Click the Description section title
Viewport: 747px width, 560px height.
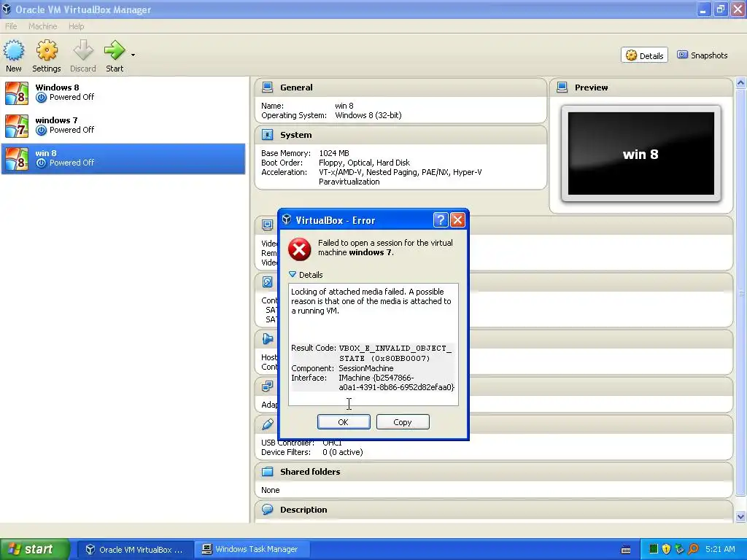[303, 510]
